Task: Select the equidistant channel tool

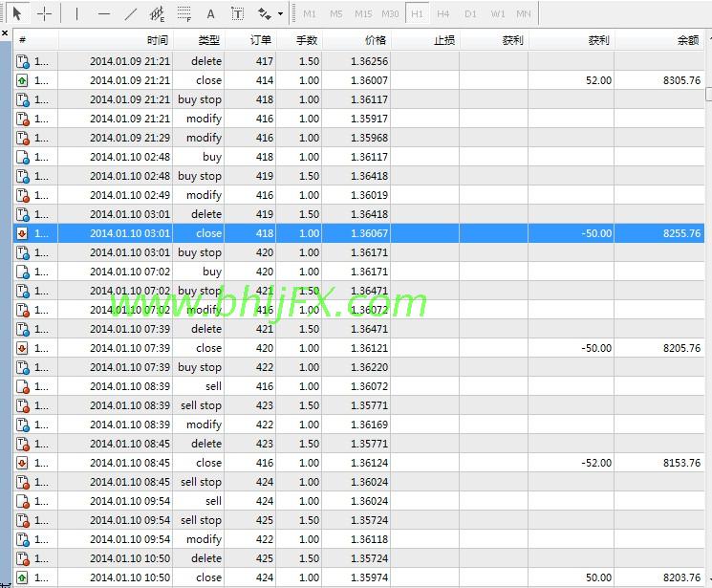Action: click(157, 14)
